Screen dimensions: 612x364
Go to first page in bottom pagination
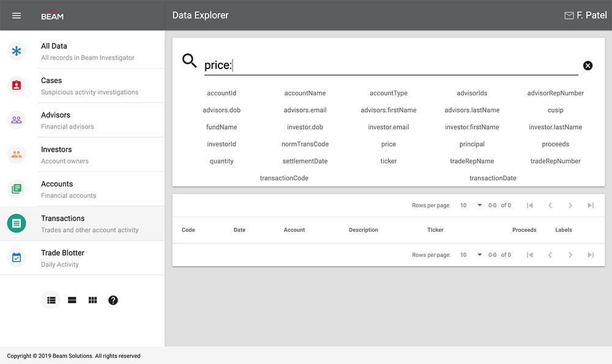(x=530, y=254)
